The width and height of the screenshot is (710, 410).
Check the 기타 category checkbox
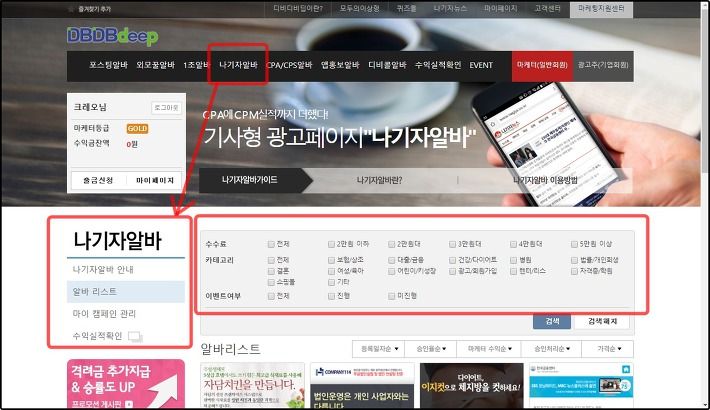click(331, 282)
